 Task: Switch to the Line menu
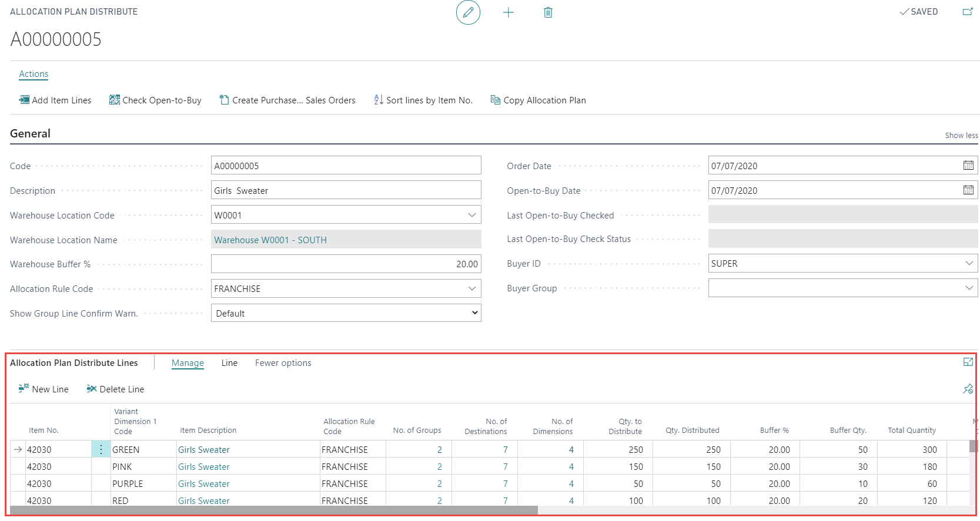229,363
